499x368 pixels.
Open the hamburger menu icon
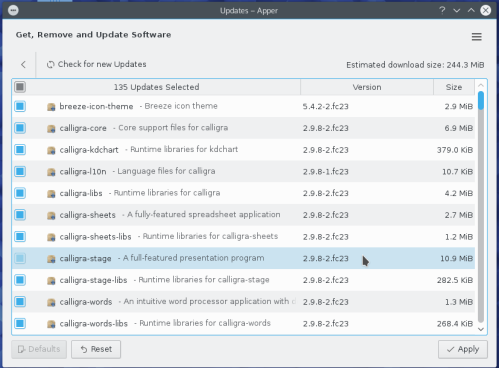click(476, 37)
